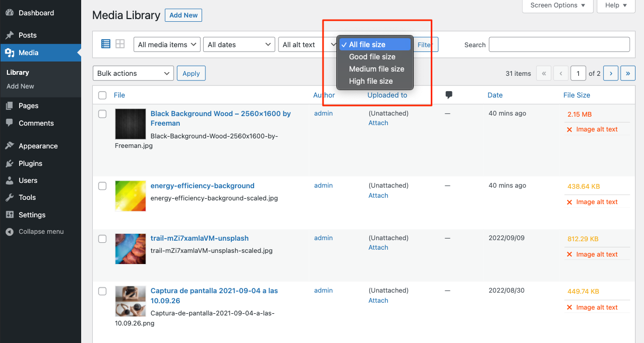Click the Add New submenu link
This screenshot has width=644, height=343.
20,86
